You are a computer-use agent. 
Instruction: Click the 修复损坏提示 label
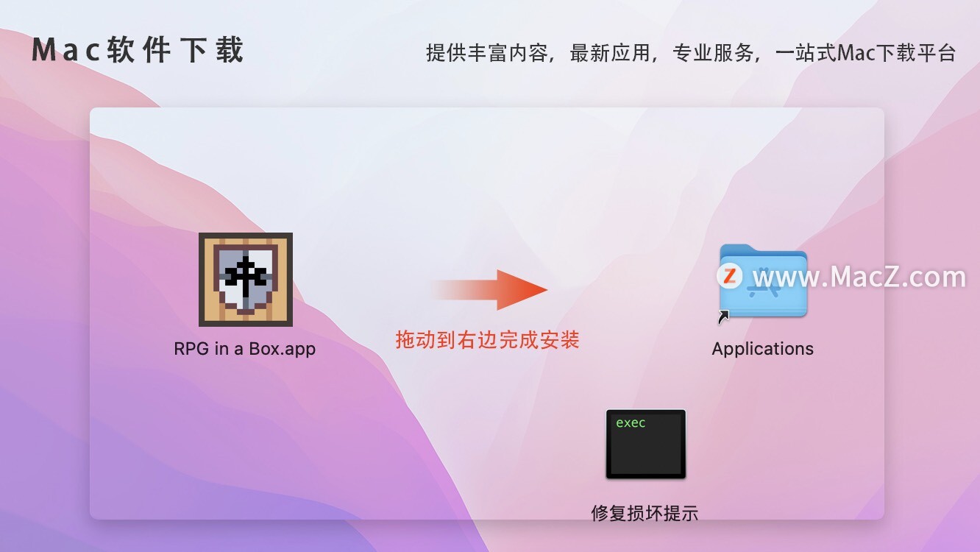pos(645,513)
